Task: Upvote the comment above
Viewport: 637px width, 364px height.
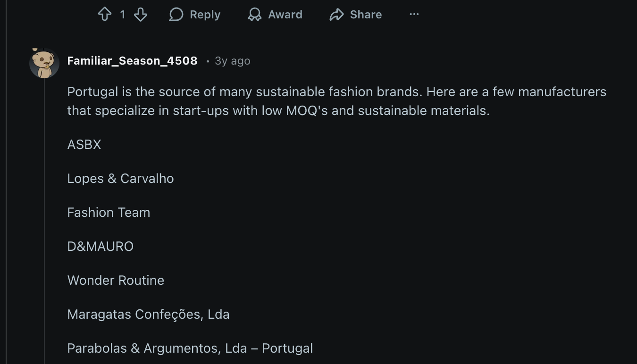Action: tap(104, 15)
